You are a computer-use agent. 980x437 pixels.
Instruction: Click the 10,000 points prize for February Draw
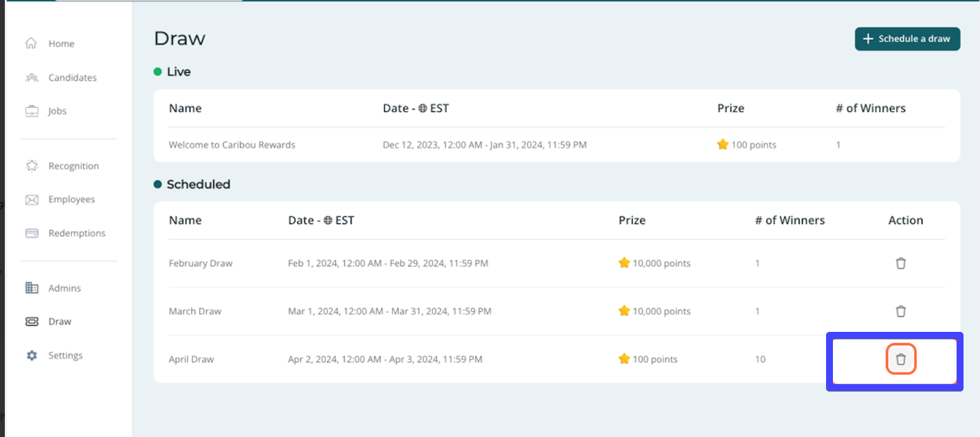click(x=662, y=263)
